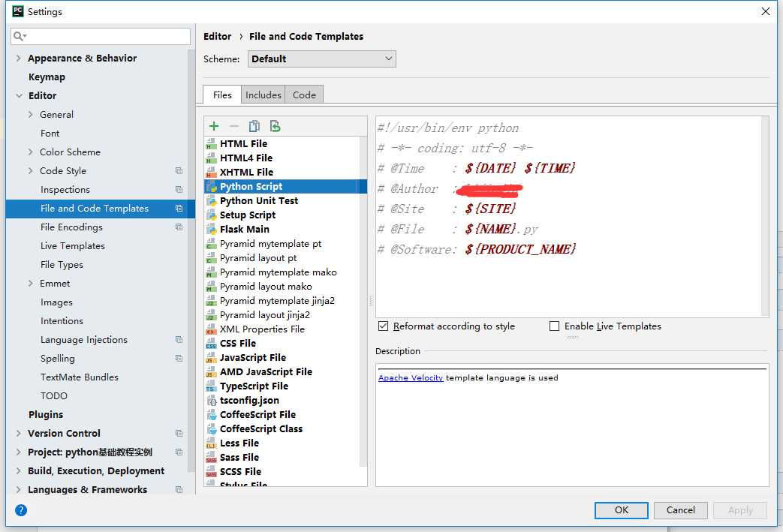Click the CSS File template icon
Image resolution: width=783 pixels, height=532 pixels.
211,344
